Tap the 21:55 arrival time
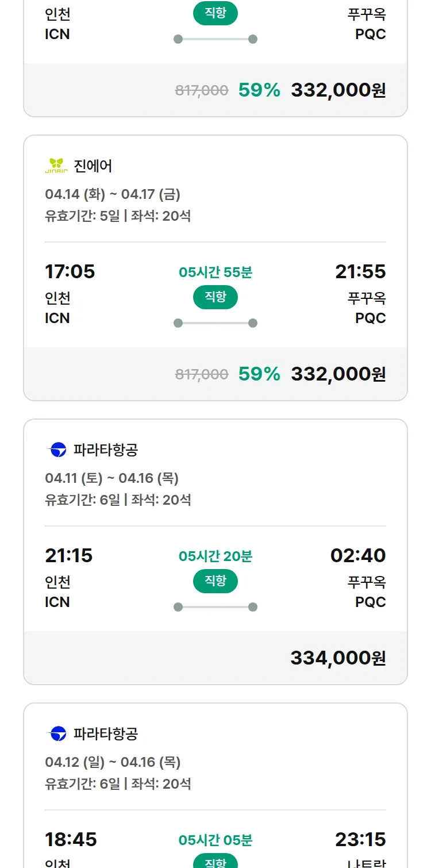 pos(360,271)
